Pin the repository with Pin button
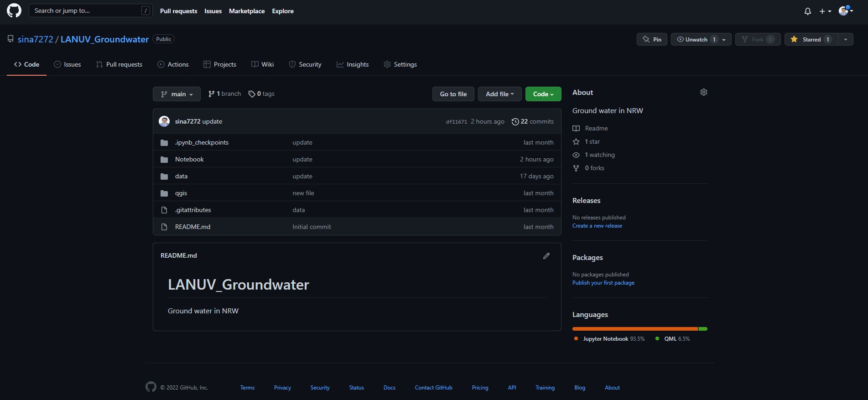This screenshot has height=400, width=868. pos(652,40)
